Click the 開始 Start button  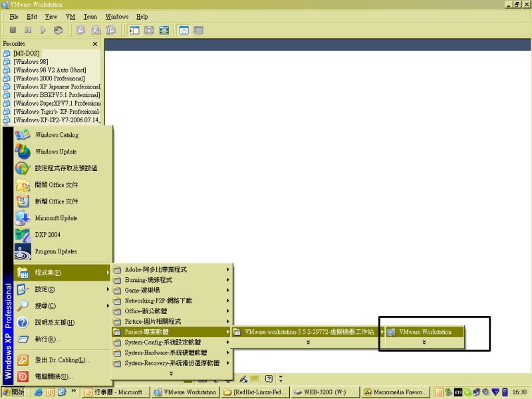14,392
